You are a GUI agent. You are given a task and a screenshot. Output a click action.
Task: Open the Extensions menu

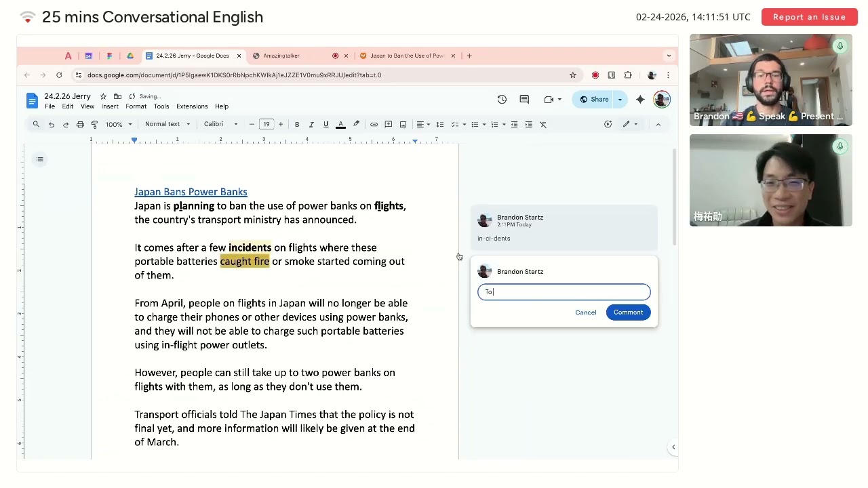click(192, 106)
